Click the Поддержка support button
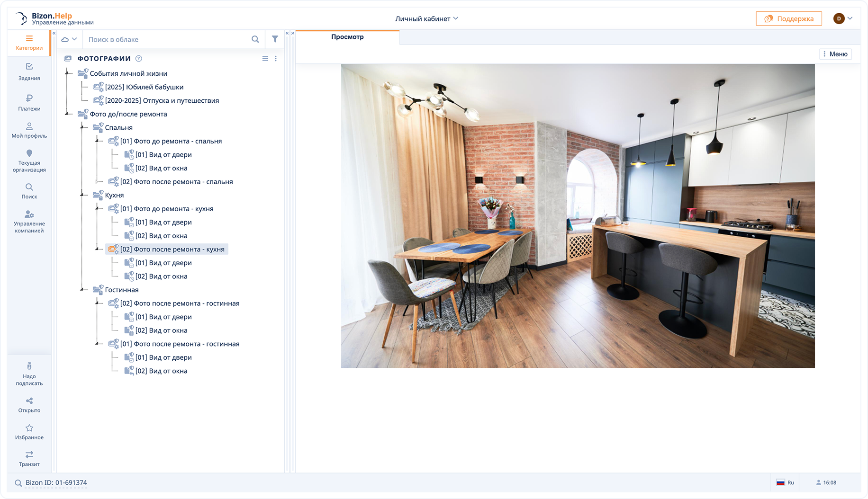 point(788,19)
